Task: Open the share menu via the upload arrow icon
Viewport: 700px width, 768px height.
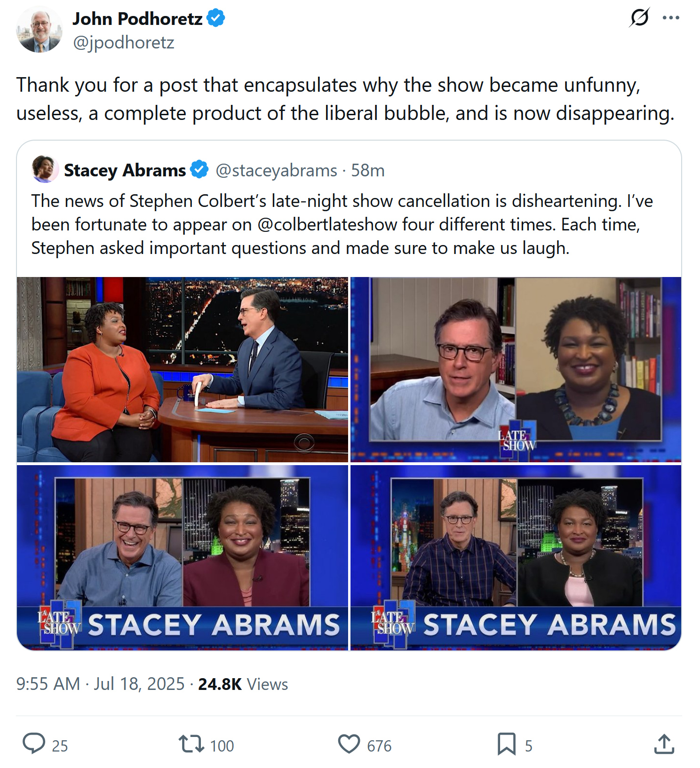Action: click(664, 744)
